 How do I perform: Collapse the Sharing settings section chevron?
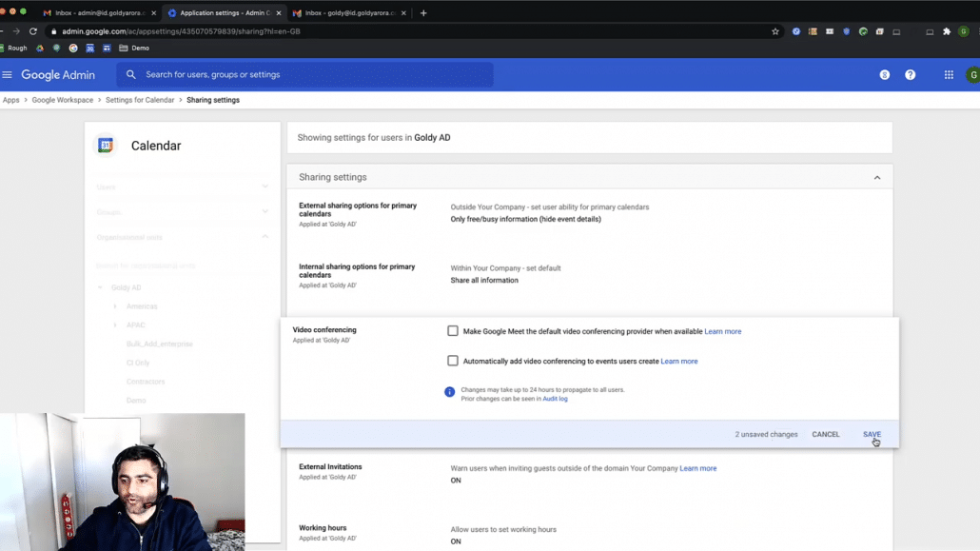(x=877, y=178)
